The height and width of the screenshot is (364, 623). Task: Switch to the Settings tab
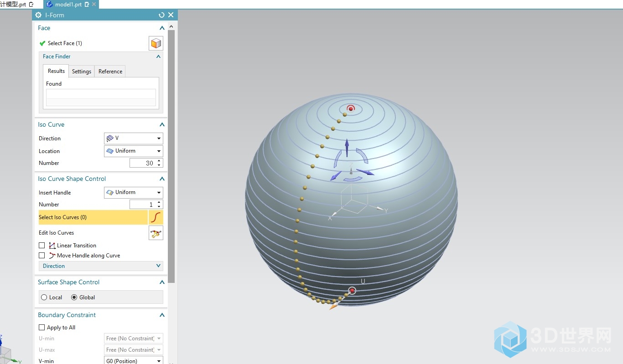tap(82, 72)
